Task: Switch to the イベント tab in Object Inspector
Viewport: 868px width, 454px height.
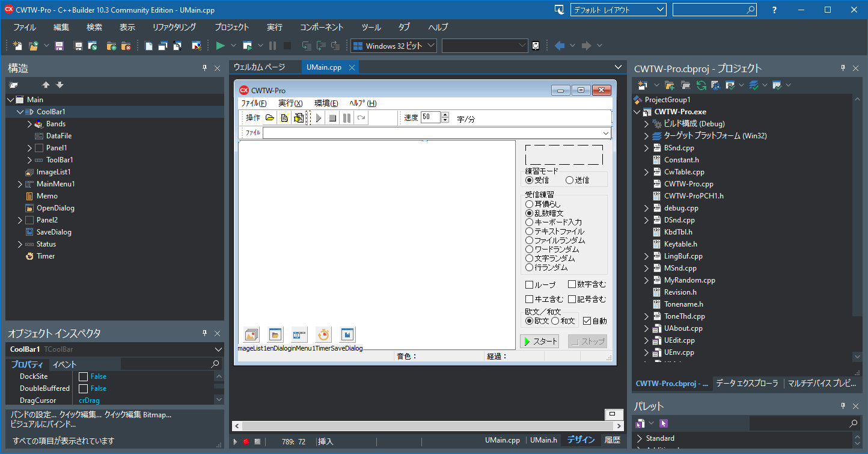Action: [64, 364]
